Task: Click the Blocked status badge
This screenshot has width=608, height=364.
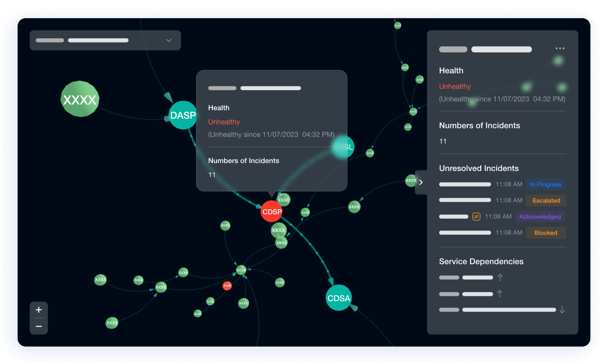Action: tap(546, 233)
